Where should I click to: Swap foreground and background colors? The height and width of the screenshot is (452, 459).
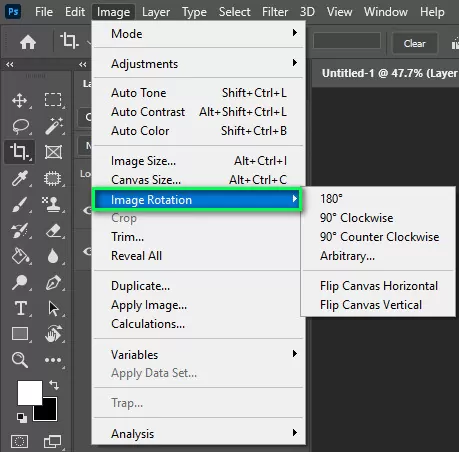(x=54, y=385)
